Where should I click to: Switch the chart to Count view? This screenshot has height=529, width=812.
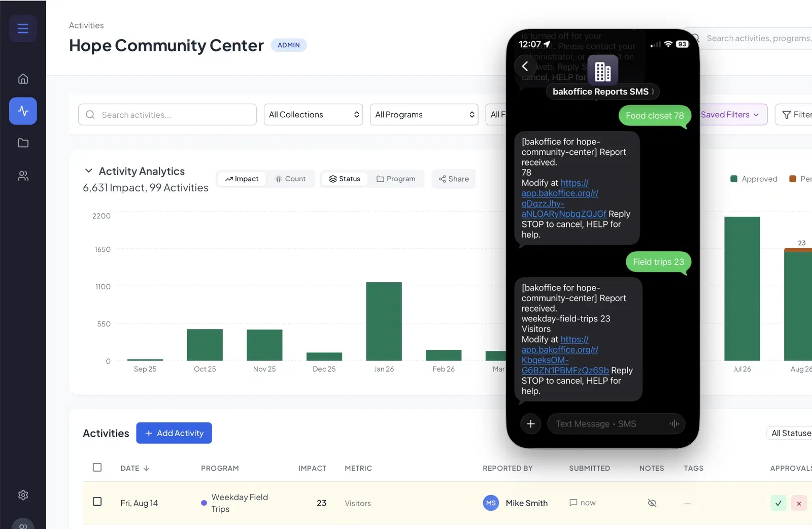tap(290, 179)
